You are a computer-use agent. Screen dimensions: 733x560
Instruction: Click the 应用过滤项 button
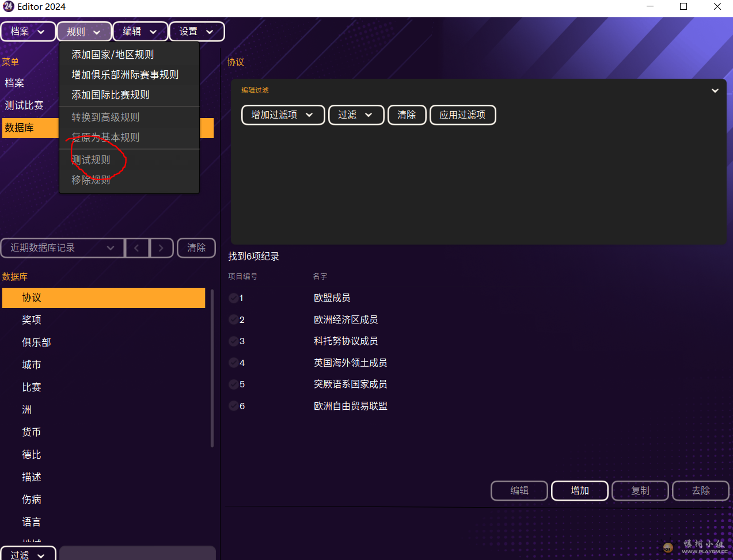[x=462, y=115]
